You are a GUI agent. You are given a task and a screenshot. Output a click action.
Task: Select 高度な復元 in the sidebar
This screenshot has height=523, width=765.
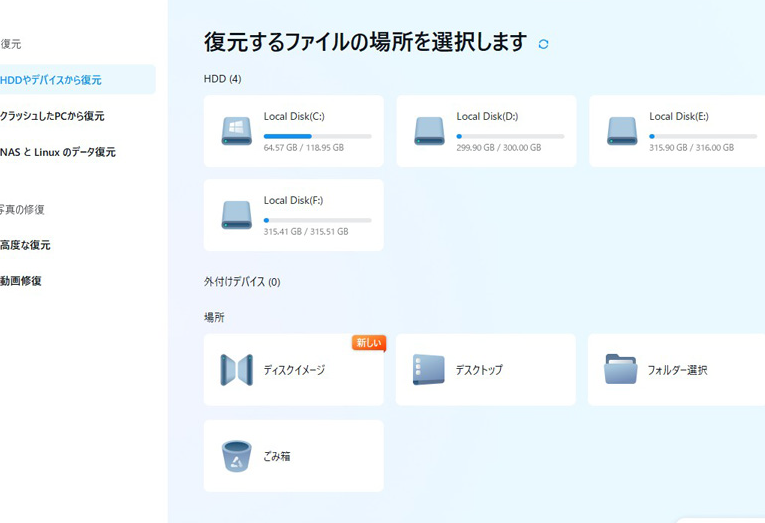click(26, 245)
